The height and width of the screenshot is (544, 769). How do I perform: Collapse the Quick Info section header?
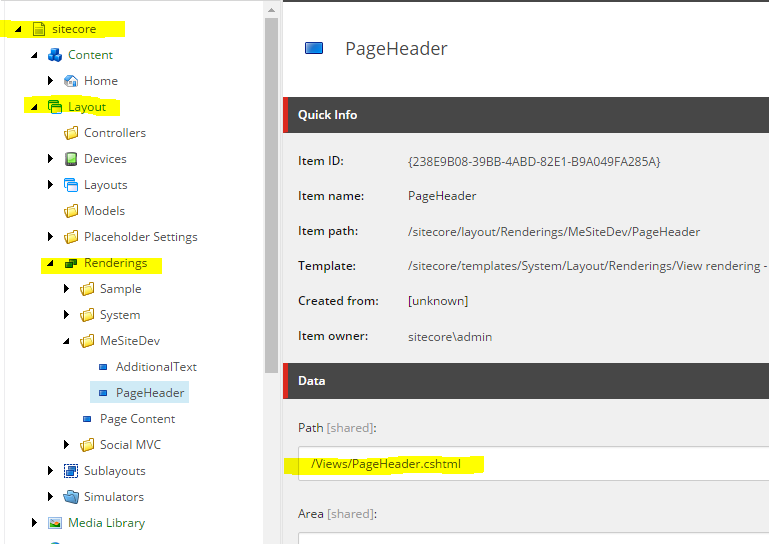(526, 115)
